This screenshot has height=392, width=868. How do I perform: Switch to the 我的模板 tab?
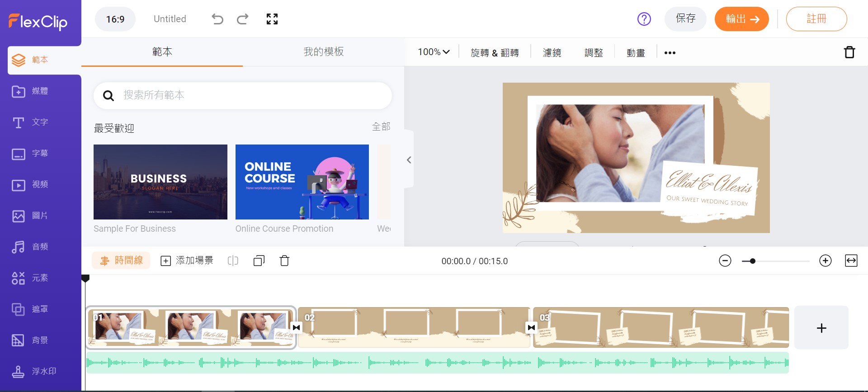pos(324,52)
